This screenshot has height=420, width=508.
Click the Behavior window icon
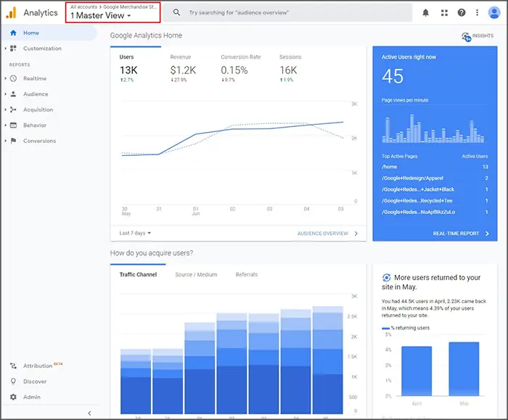(x=13, y=125)
